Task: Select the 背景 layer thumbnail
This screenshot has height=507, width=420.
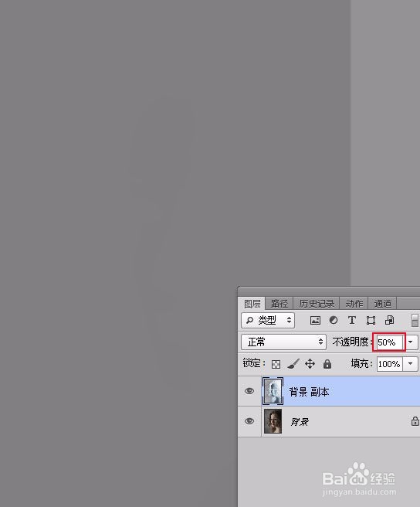Action: (273, 421)
